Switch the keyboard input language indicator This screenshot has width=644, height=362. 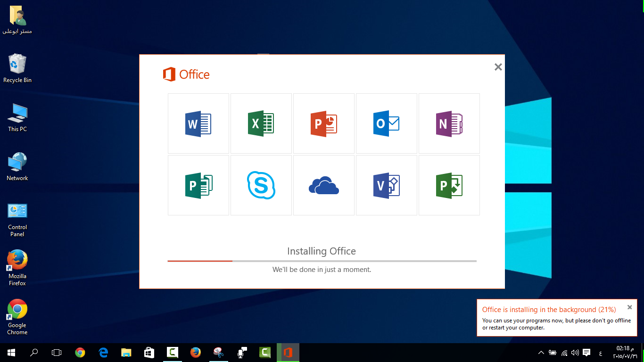600,353
